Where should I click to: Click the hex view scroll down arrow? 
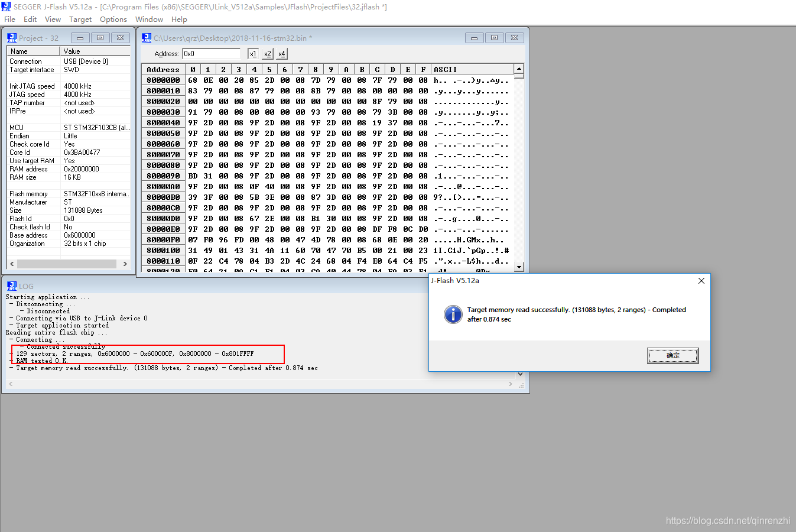519,267
